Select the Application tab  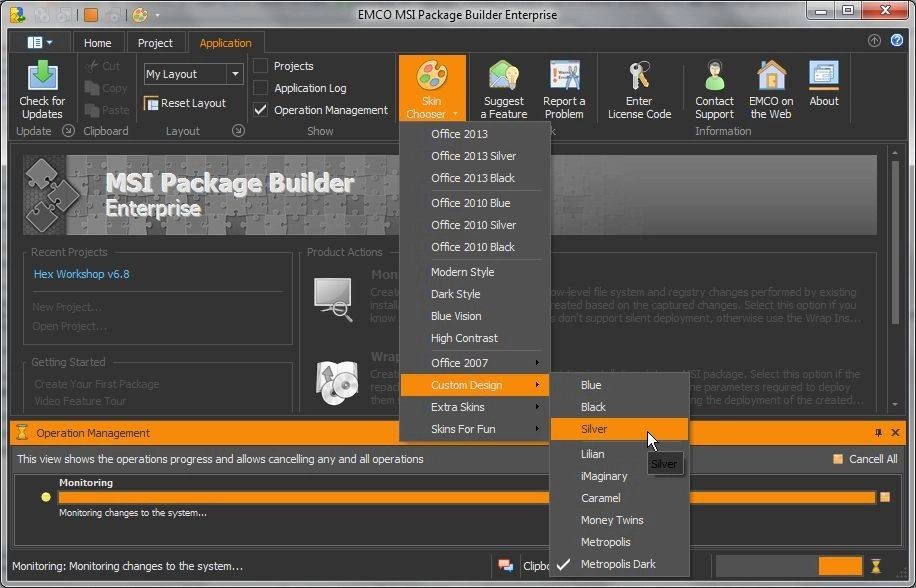[225, 43]
